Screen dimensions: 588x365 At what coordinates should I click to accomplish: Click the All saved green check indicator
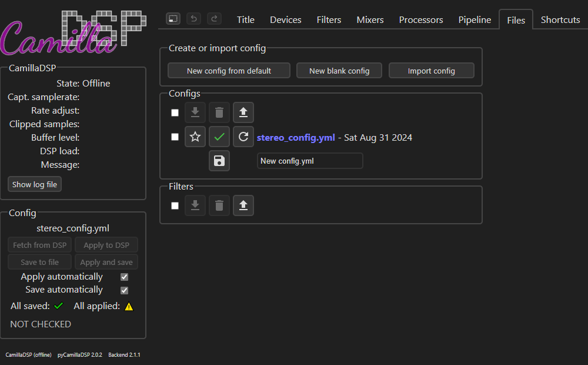58,306
